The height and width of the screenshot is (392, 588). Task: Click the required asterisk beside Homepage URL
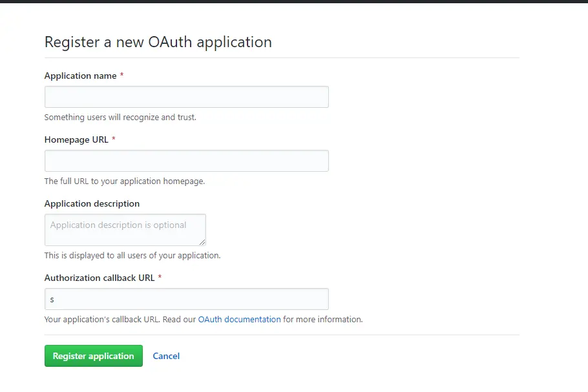[113, 139]
